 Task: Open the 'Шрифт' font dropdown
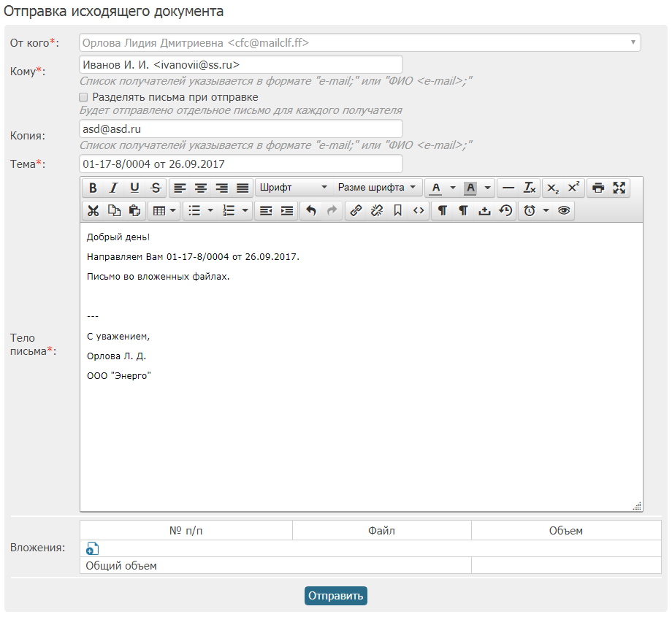pyautogui.click(x=294, y=188)
